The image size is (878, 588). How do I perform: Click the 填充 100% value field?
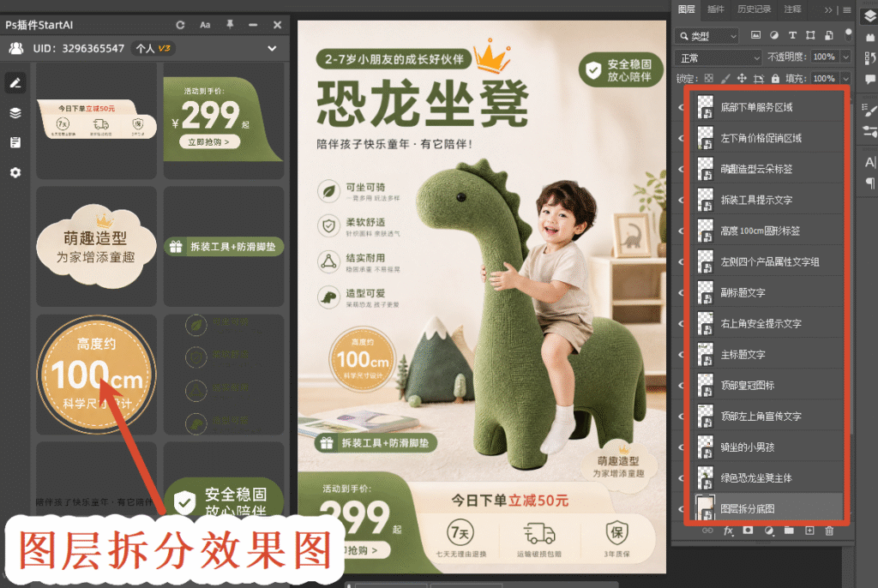(x=824, y=78)
